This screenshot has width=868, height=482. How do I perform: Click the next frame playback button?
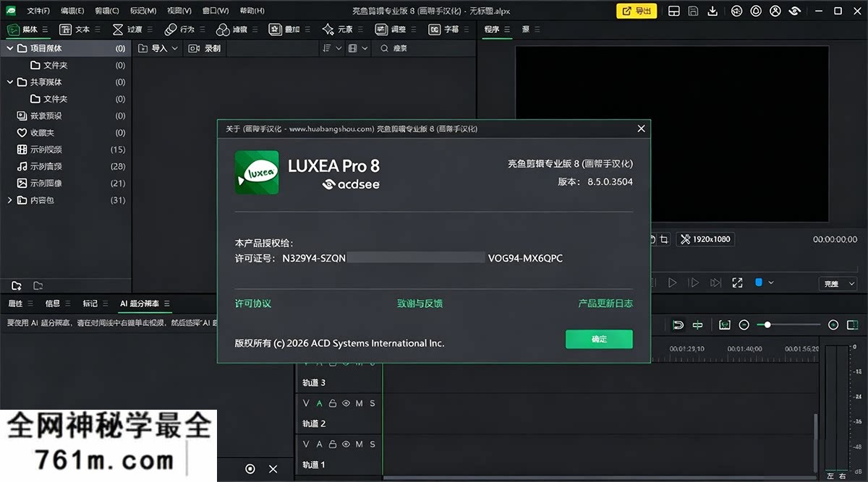coord(694,283)
